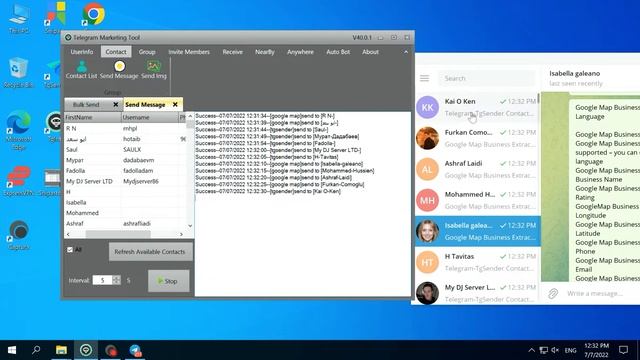The image size is (640, 360).
Task: Open the Send Img tool
Action: point(154,69)
